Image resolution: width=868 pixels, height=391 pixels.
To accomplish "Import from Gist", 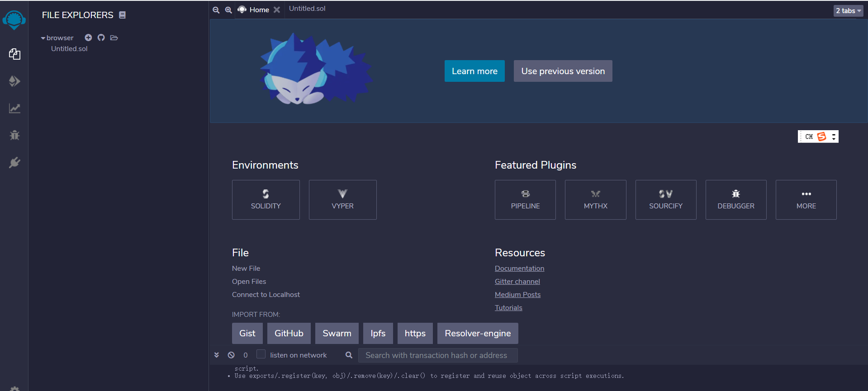I will tap(247, 333).
